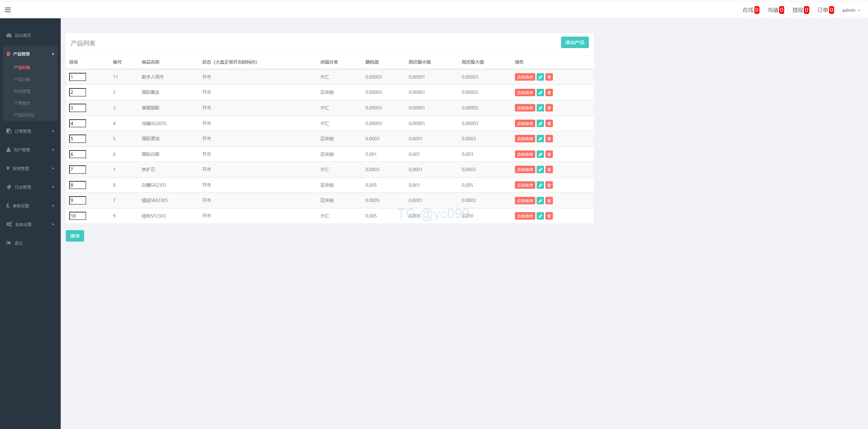868x429 pixels.
Task: Click the hamburger menu icon
Action: click(7, 10)
